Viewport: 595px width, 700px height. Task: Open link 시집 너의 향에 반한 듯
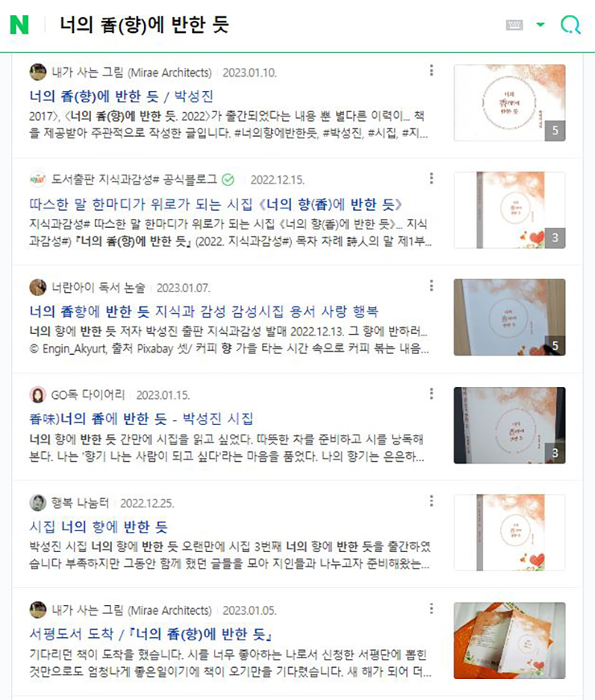(x=98, y=527)
